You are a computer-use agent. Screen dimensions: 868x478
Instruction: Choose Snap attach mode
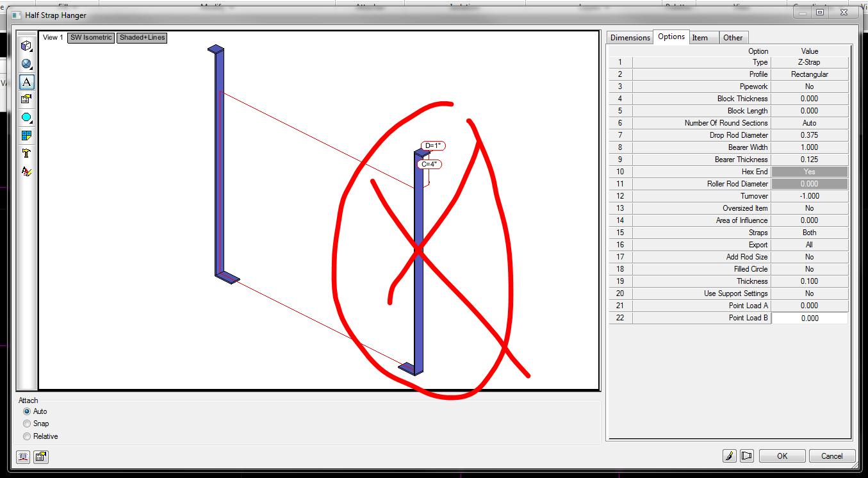pos(26,423)
